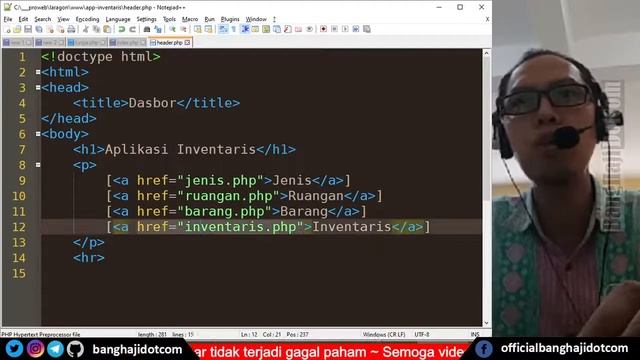Open Function List panel icon
The image size is (640, 360).
click(288, 29)
